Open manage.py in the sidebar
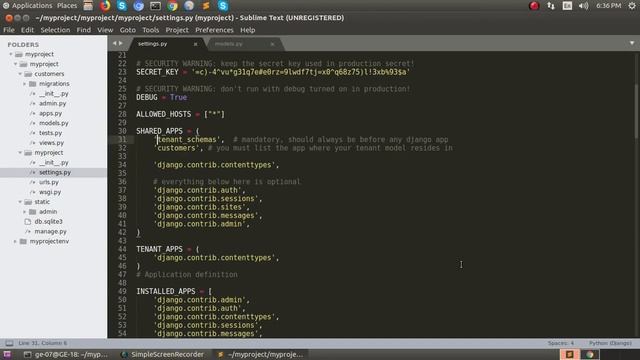The image size is (640, 360). 50,231
